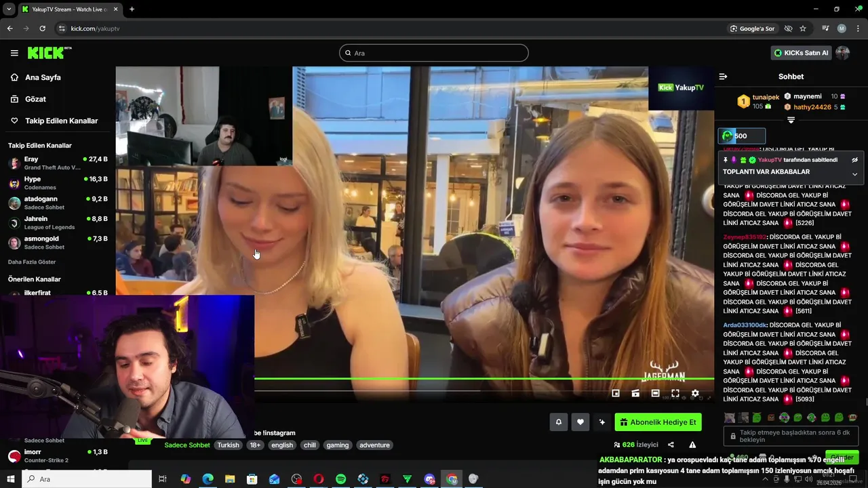Open the user profile avatar on Kick

click(843, 53)
